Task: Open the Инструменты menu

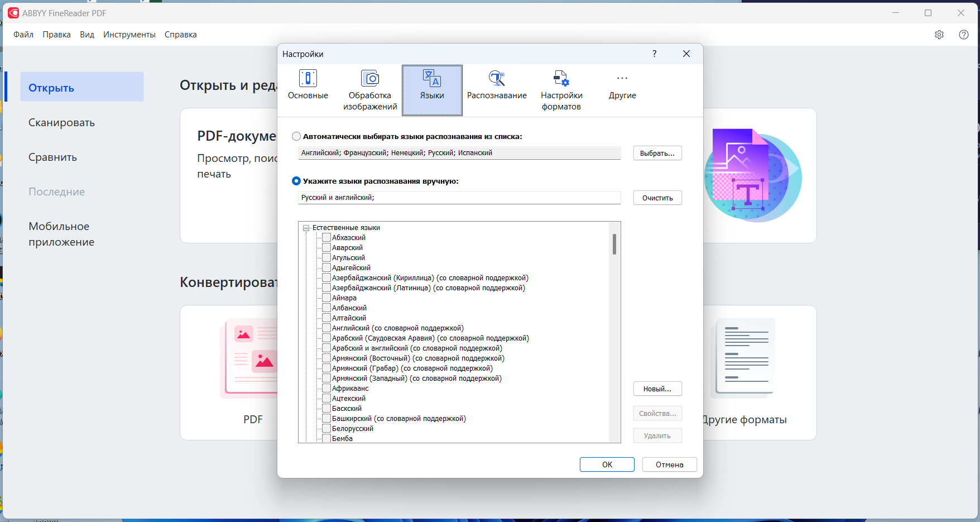Action: (129, 35)
